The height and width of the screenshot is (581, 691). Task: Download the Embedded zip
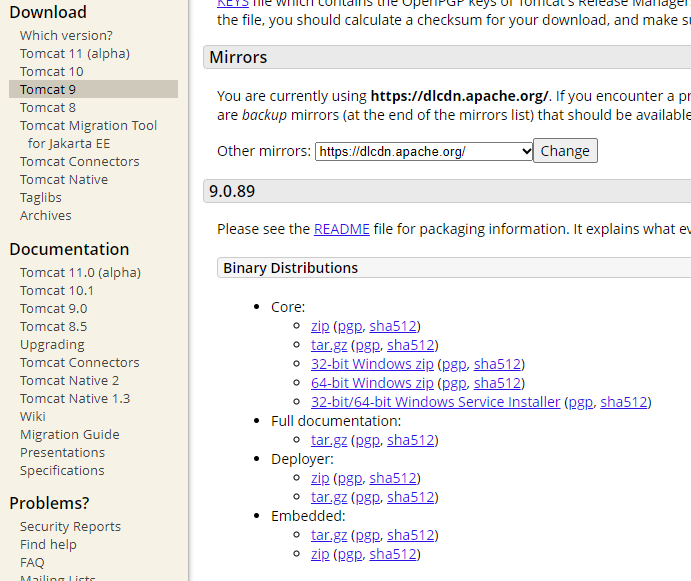320,554
